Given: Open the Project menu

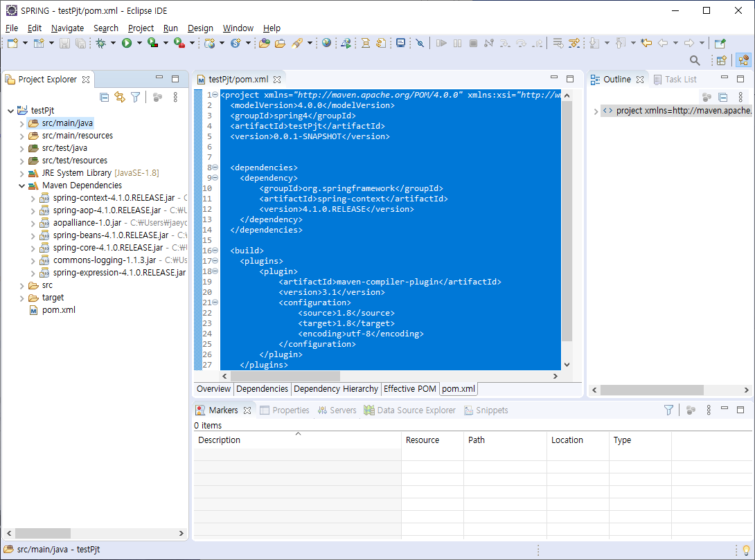Looking at the screenshot, I should (141, 28).
